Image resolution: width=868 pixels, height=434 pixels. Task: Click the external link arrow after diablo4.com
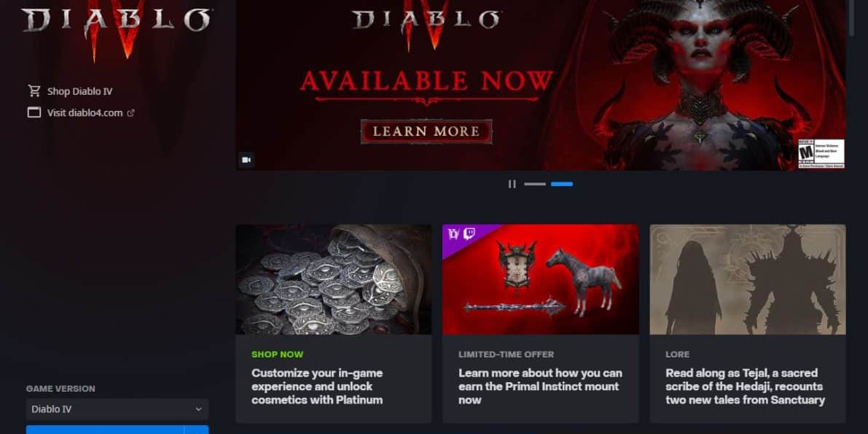[x=130, y=113]
